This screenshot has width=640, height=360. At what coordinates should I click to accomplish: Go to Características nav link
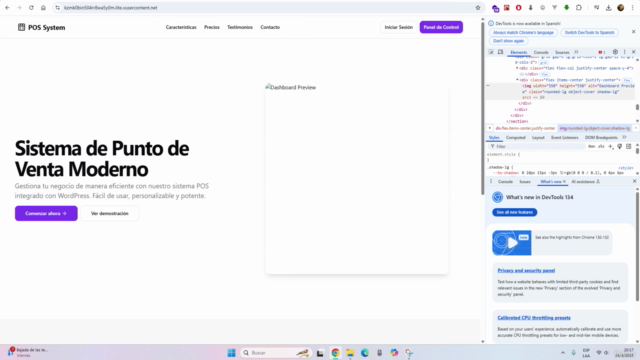181,27
